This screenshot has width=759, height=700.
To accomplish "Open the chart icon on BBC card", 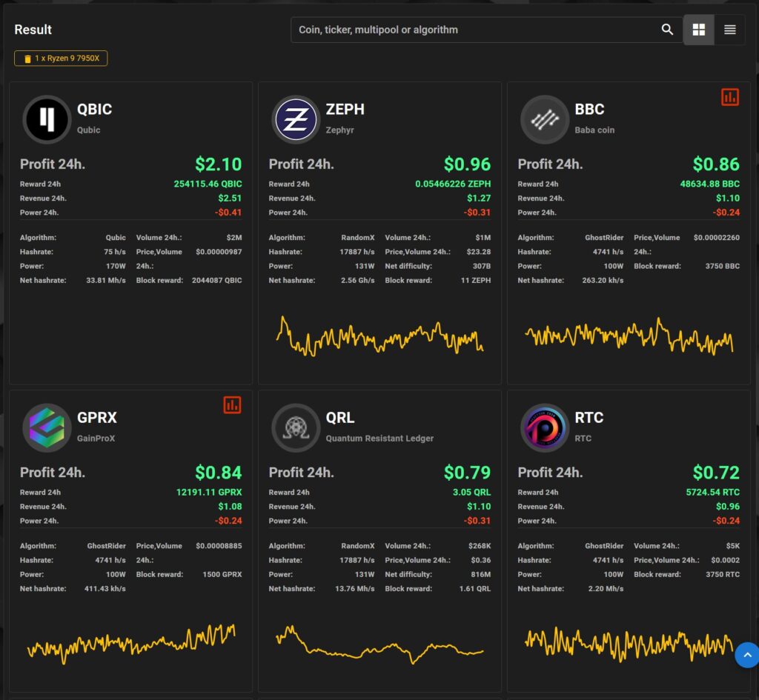I will pyautogui.click(x=730, y=97).
